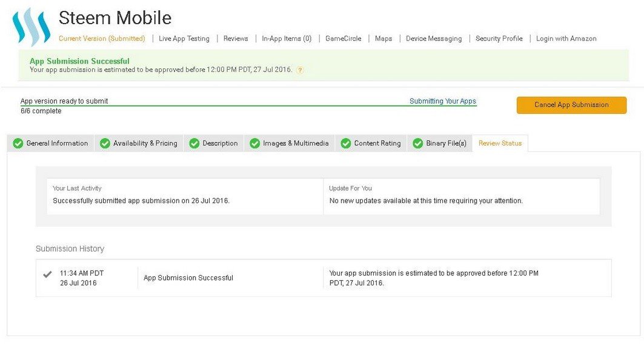This screenshot has height=347, width=644.
Task: Open Current Version (Submitted) link
Action: tap(102, 39)
